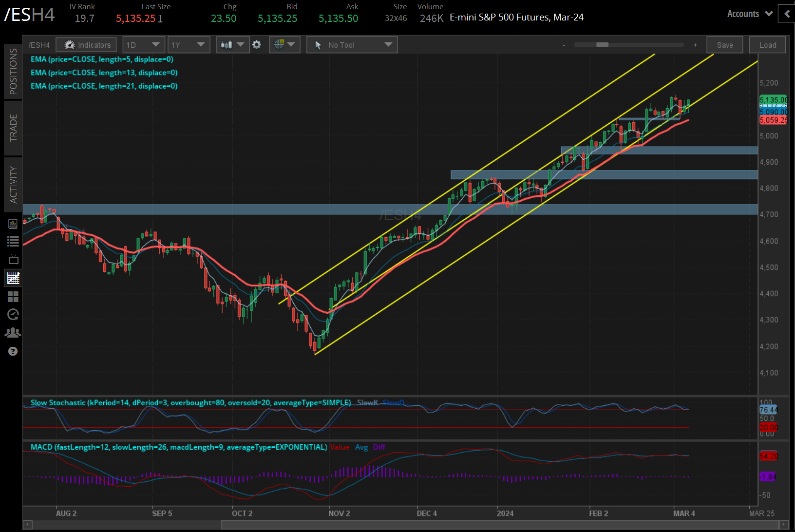Open the 1Y time range dropdown
This screenshot has width=795, height=532.
[189, 44]
